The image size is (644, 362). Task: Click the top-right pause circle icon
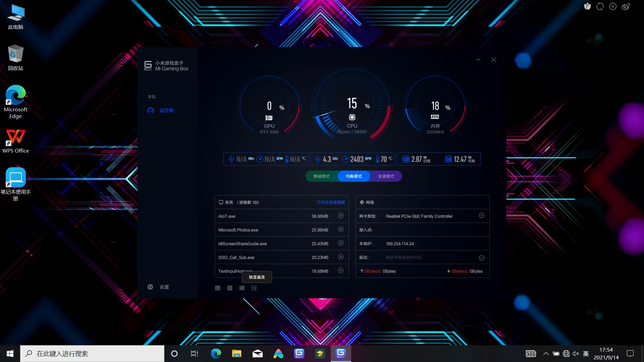coord(613,6)
